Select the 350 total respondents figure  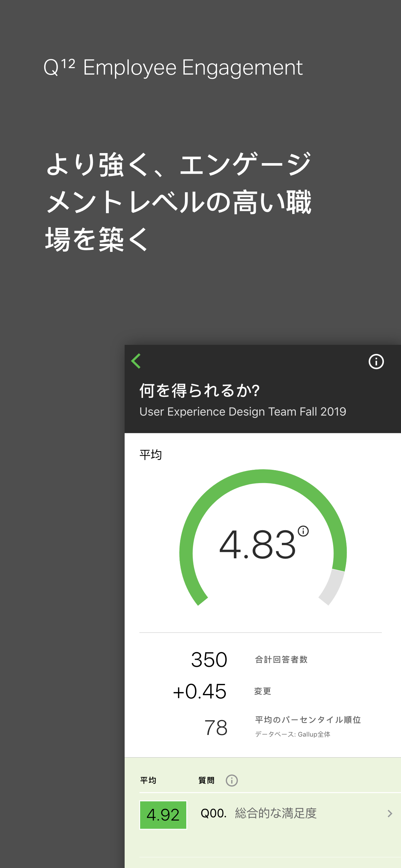[209, 659]
